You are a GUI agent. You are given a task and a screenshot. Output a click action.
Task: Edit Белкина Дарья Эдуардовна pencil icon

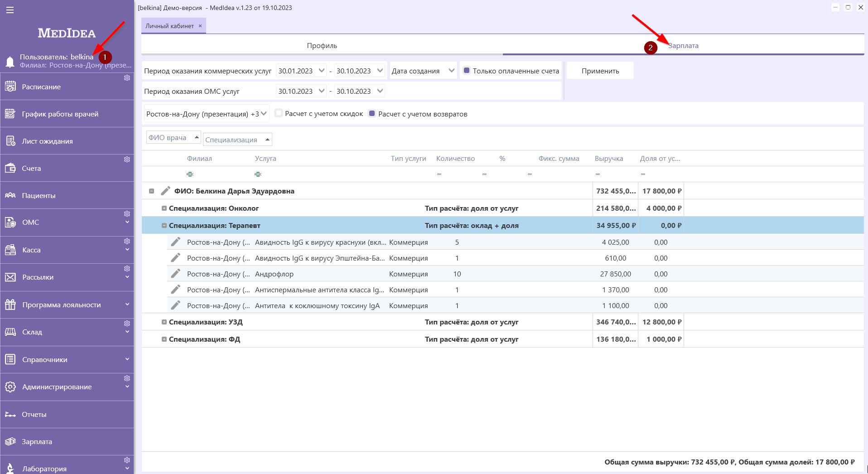pos(165,191)
